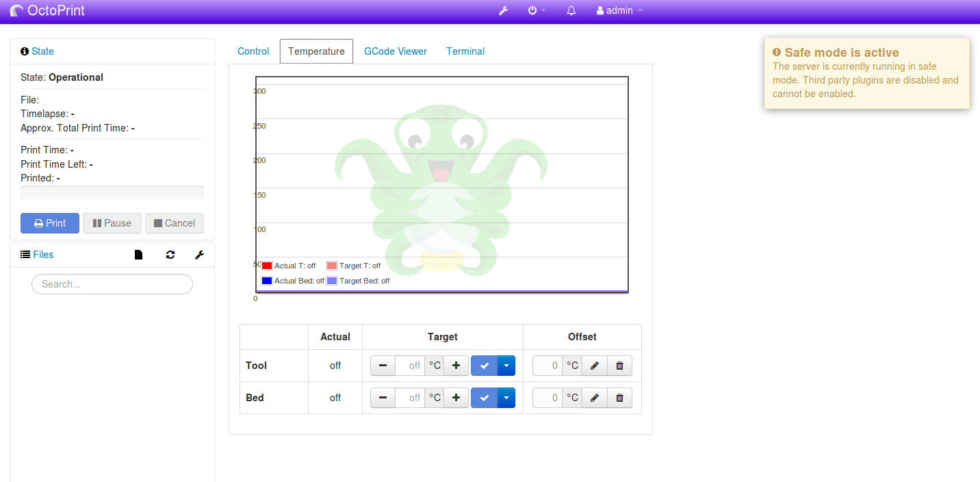Image resolution: width=980 pixels, height=482 pixels.
Task: Open the GCode Viewer tab
Action: tap(396, 51)
